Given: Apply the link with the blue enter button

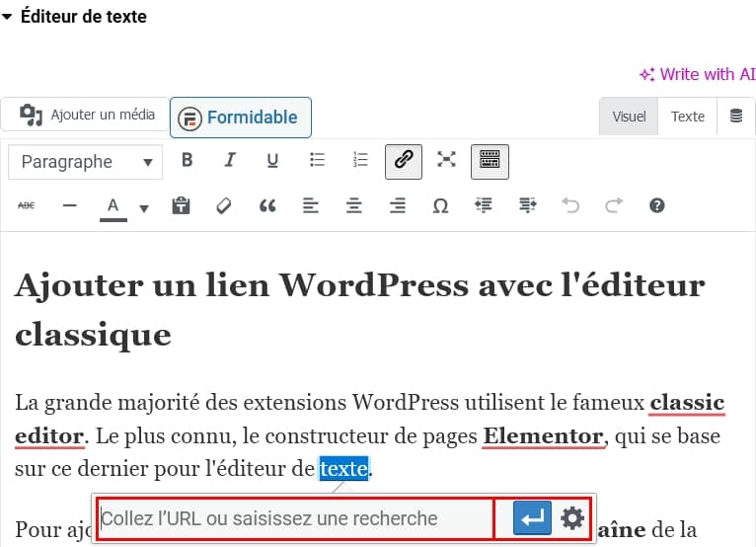Looking at the screenshot, I should (532, 518).
